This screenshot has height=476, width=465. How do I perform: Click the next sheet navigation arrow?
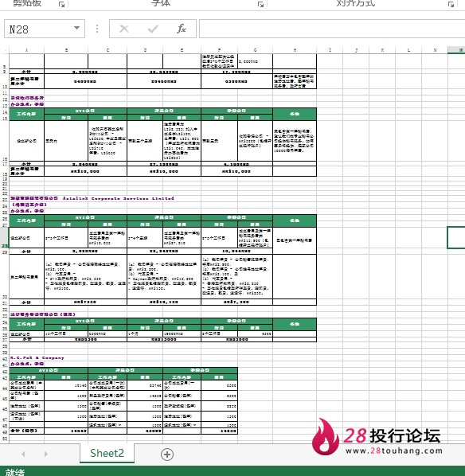[46, 455]
